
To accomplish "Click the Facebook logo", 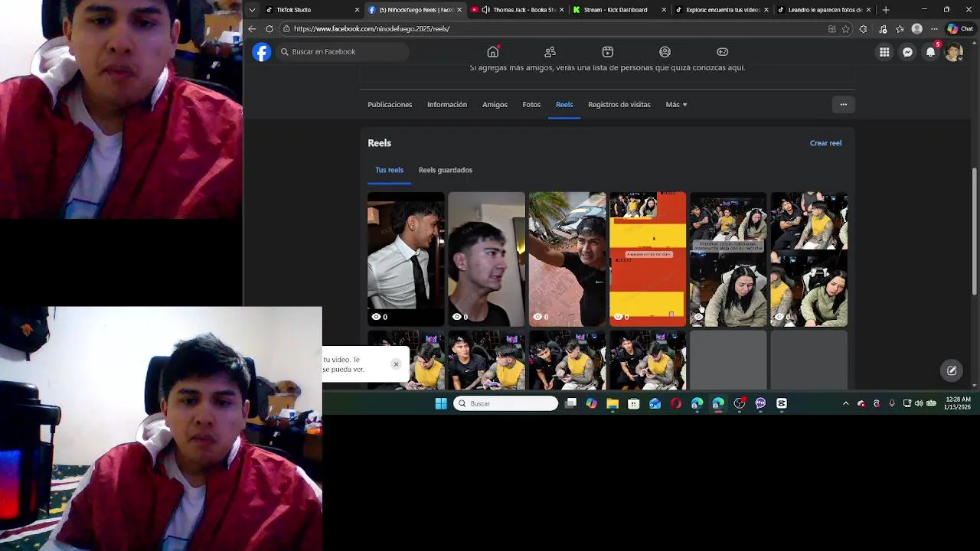I will (262, 52).
